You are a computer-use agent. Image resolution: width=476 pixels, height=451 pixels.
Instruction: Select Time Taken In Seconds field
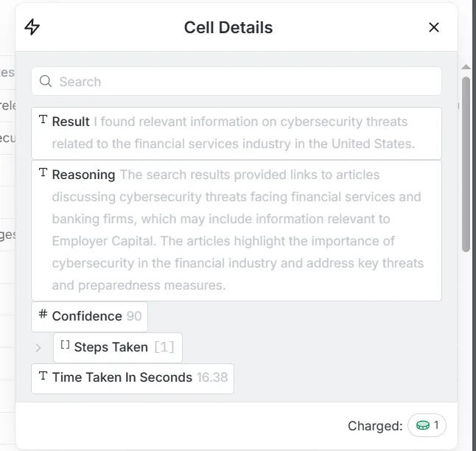tap(133, 379)
